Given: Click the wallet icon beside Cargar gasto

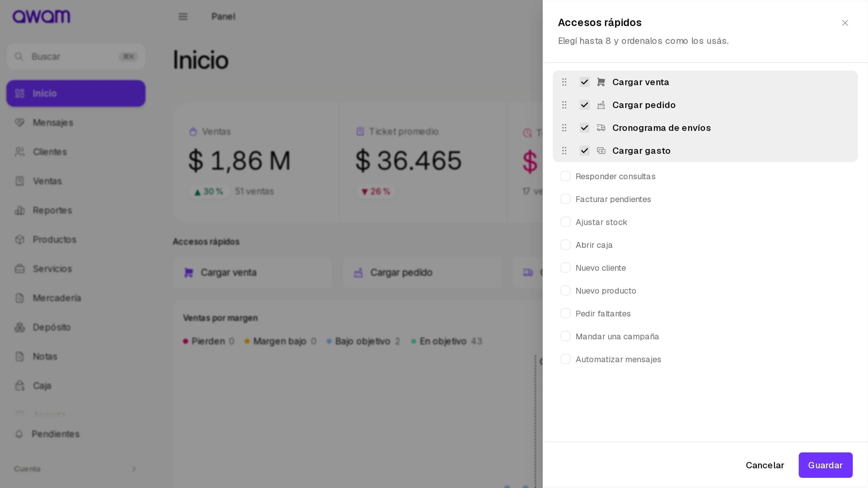Looking at the screenshot, I should pos(601,151).
